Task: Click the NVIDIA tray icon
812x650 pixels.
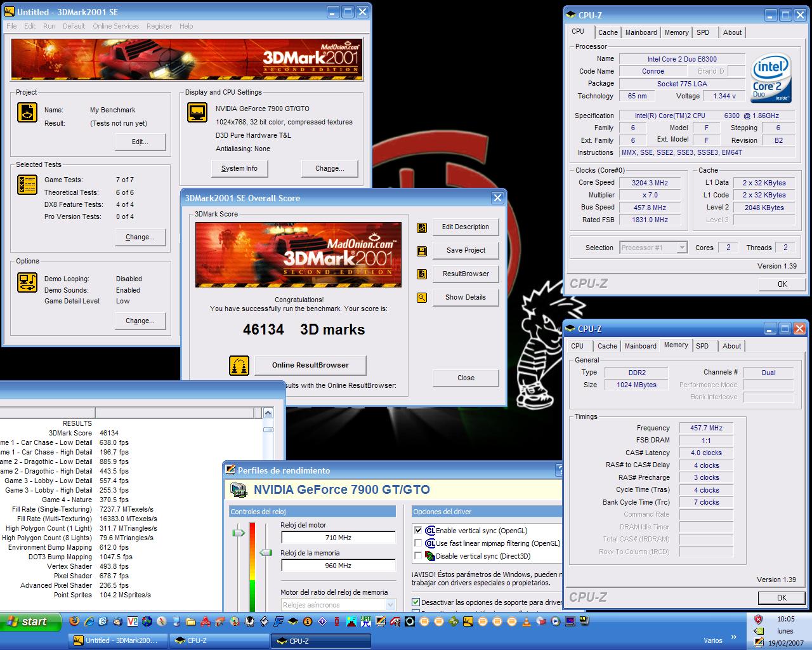Action: coord(758,631)
